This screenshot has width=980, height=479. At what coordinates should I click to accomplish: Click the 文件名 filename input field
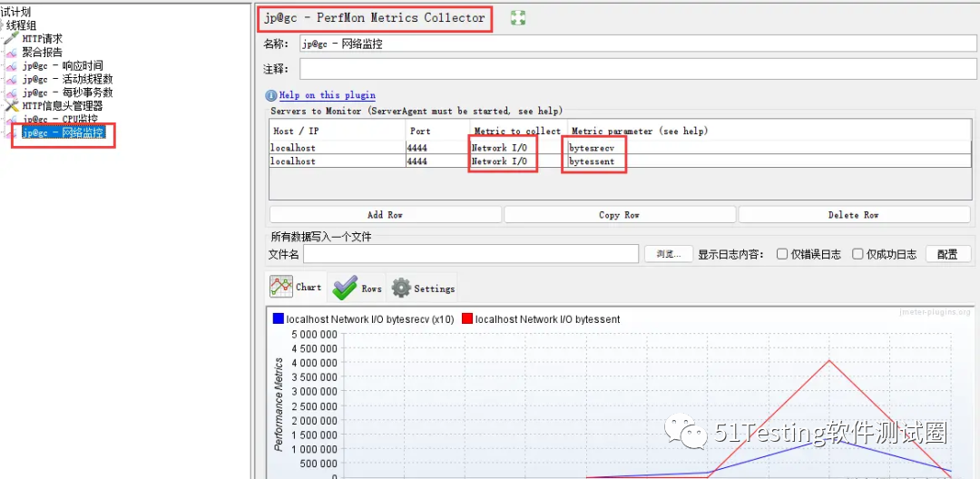click(x=471, y=253)
